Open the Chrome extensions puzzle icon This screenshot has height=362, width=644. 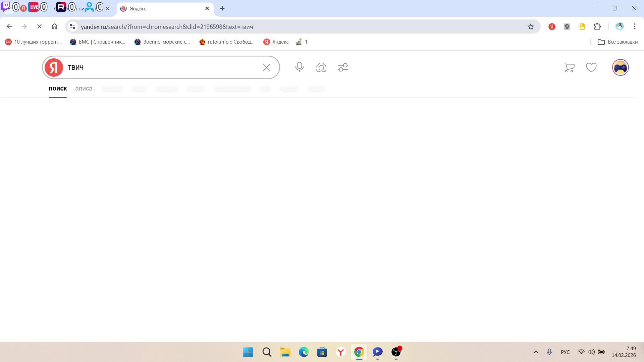pos(597,27)
